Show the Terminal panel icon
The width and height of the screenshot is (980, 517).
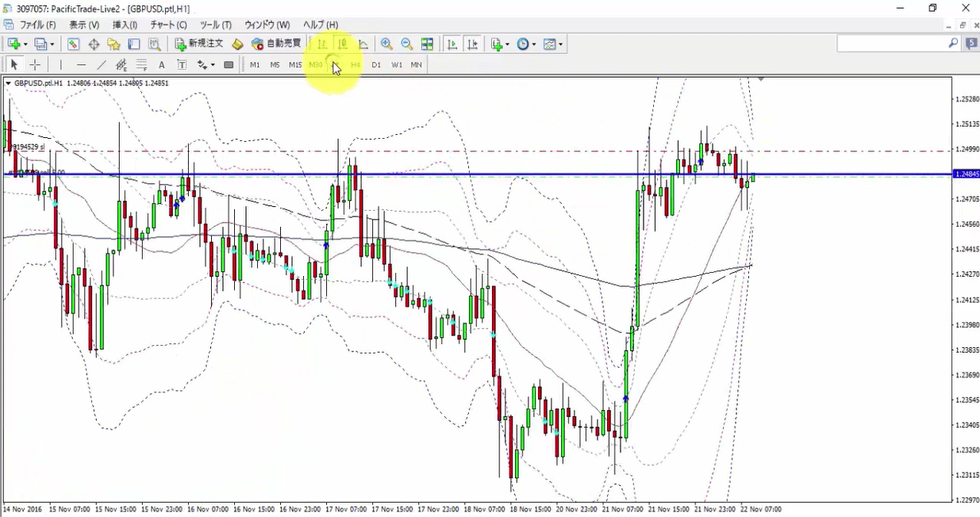click(x=134, y=44)
